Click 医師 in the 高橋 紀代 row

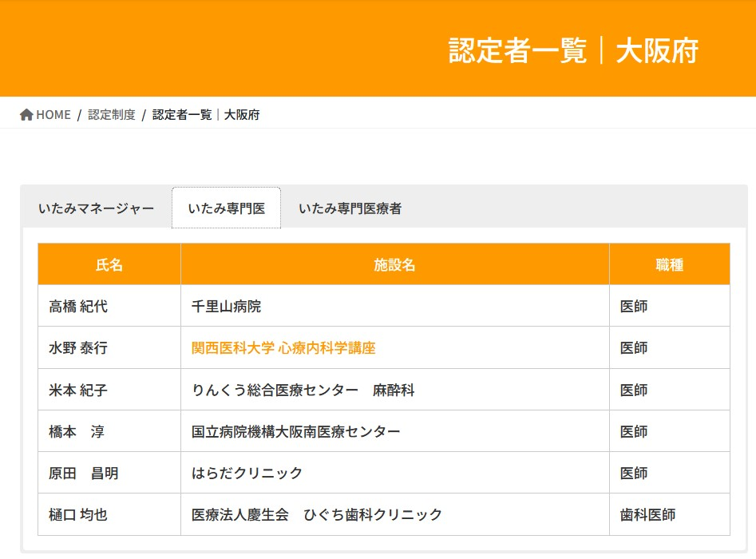[x=634, y=307]
